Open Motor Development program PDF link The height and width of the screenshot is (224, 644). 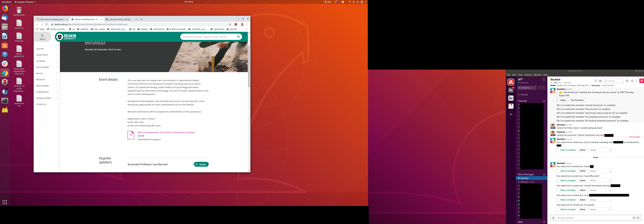click(x=166, y=132)
